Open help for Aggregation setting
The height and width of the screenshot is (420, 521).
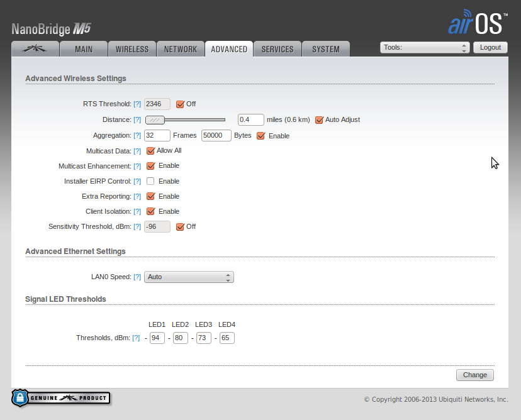[x=137, y=136]
